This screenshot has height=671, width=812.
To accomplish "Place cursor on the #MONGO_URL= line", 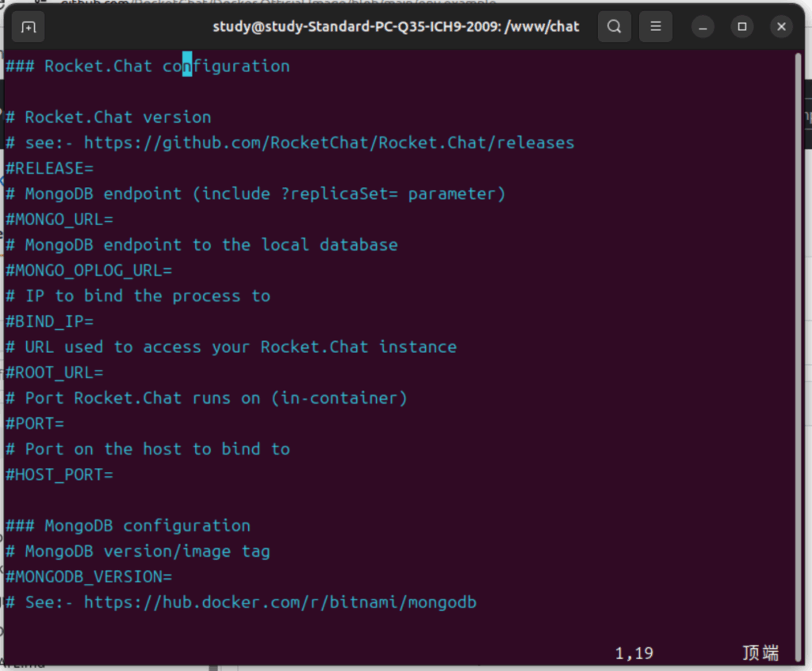I will pyautogui.click(x=59, y=219).
